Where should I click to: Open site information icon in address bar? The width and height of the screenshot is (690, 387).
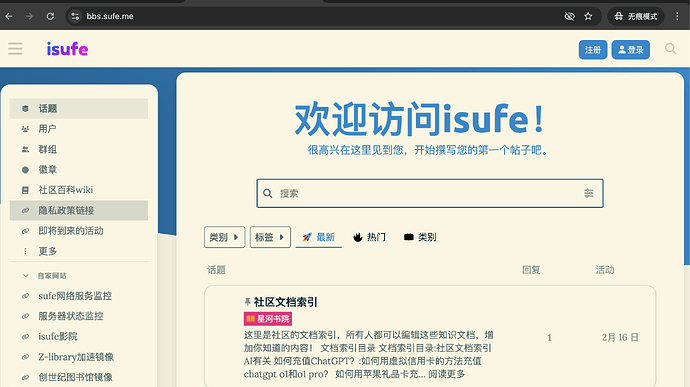75,16
